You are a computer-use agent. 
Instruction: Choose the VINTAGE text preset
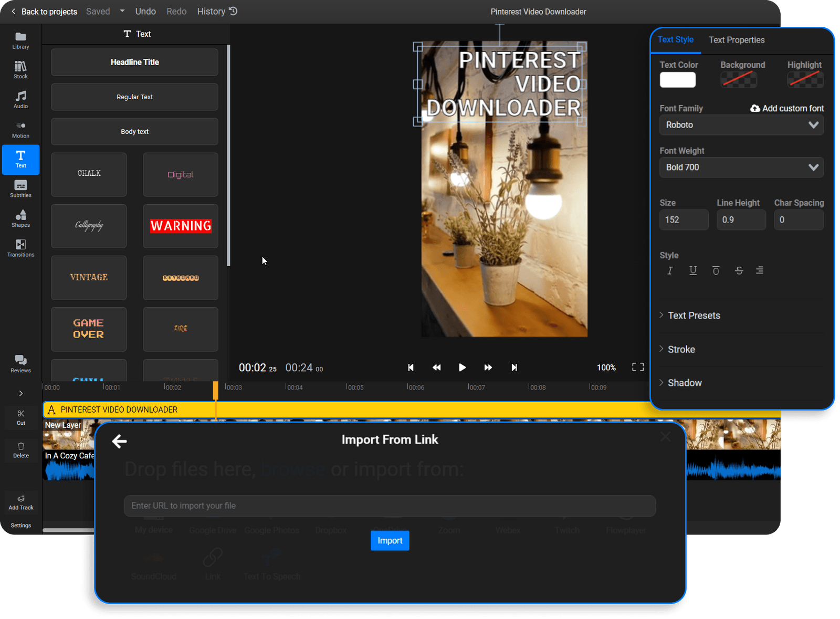click(x=89, y=277)
